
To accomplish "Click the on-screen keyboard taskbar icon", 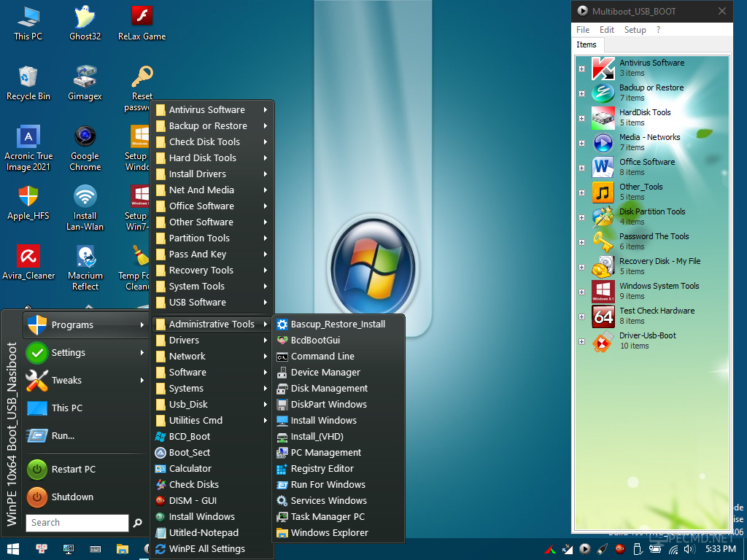I will (96, 549).
